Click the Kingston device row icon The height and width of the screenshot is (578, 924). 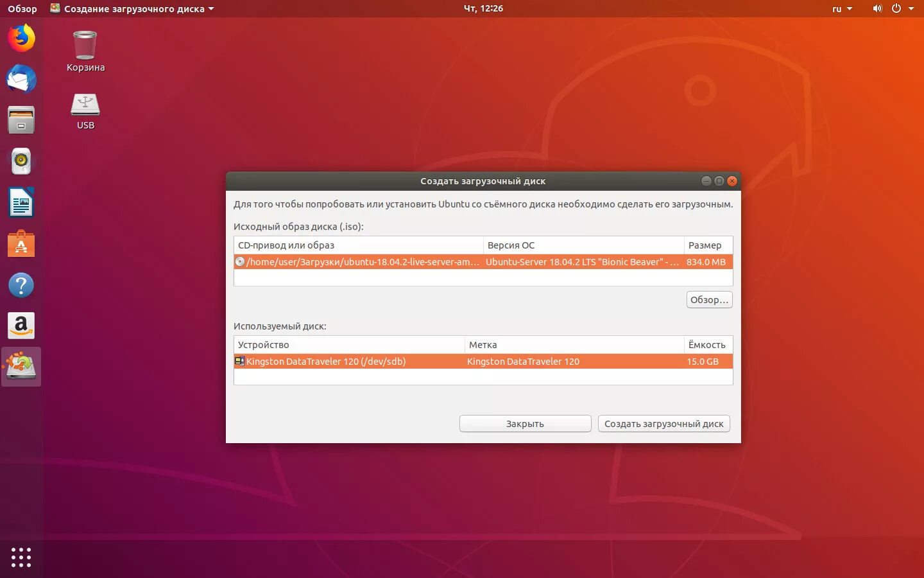pyautogui.click(x=239, y=361)
